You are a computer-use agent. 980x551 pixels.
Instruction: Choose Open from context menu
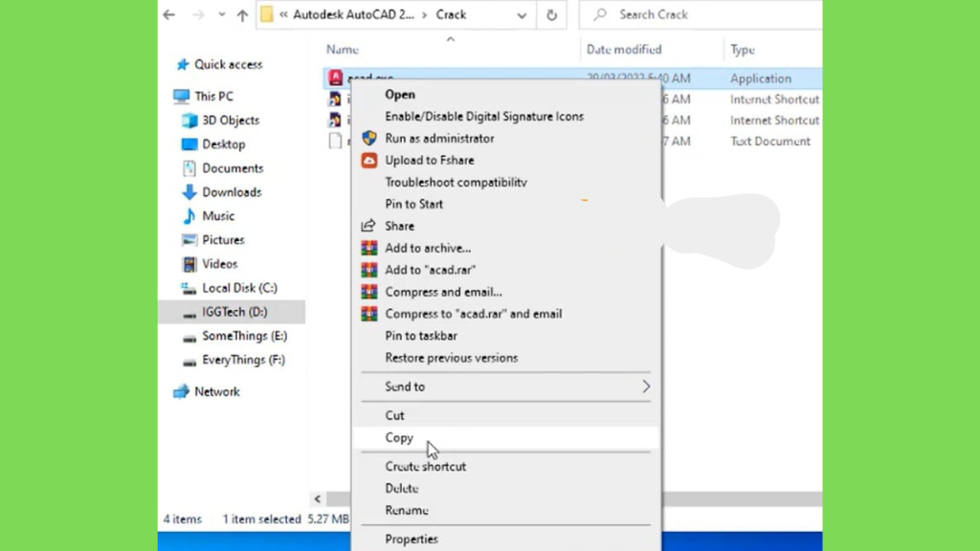pyautogui.click(x=505, y=95)
